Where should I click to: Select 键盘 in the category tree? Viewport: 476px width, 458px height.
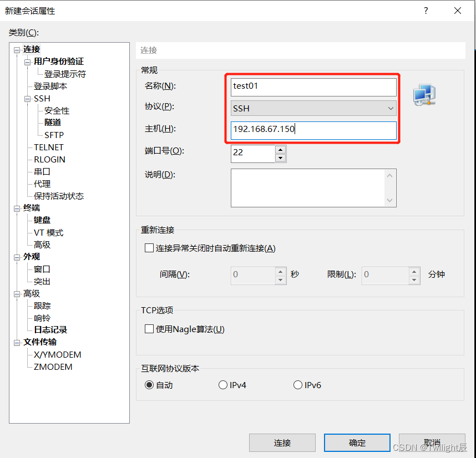[42, 220]
